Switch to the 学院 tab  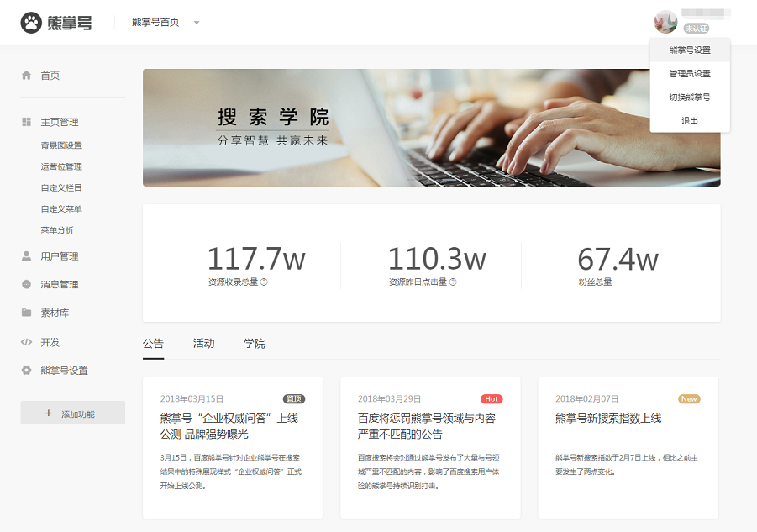click(255, 343)
